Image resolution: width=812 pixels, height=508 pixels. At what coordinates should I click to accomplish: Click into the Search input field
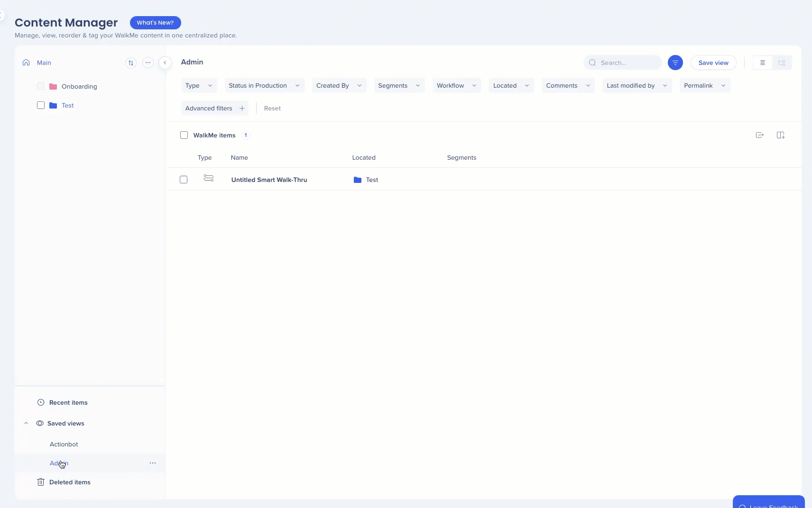point(623,63)
